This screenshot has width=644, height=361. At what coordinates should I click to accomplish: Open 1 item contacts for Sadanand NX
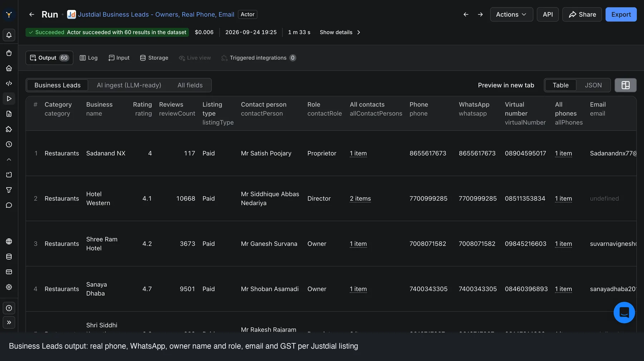358,153
